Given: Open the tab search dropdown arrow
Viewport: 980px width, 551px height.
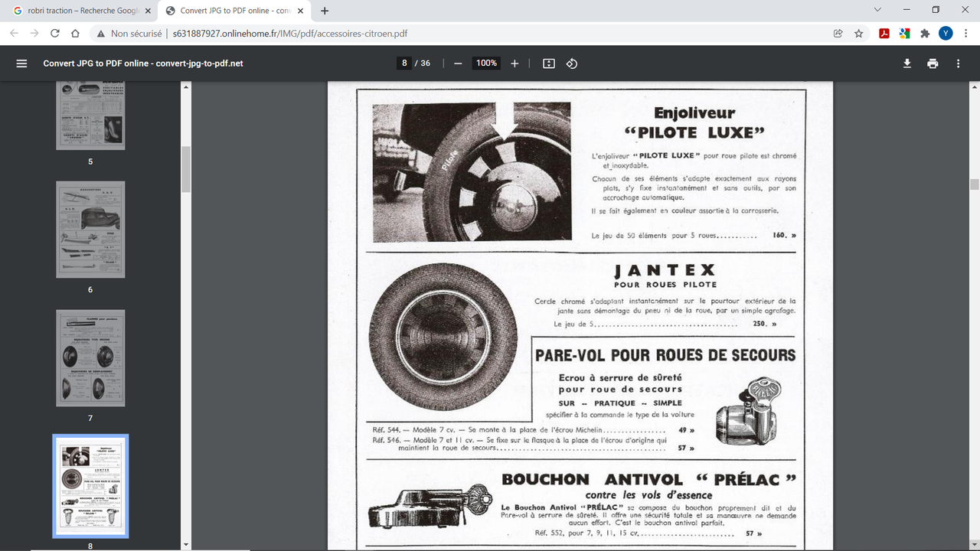Looking at the screenshot, I should 877,10.
